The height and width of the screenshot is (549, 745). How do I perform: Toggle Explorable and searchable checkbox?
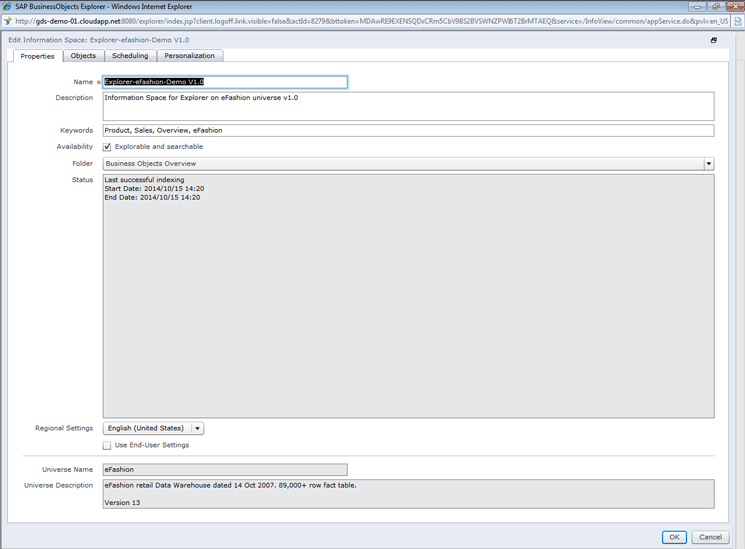107,147
